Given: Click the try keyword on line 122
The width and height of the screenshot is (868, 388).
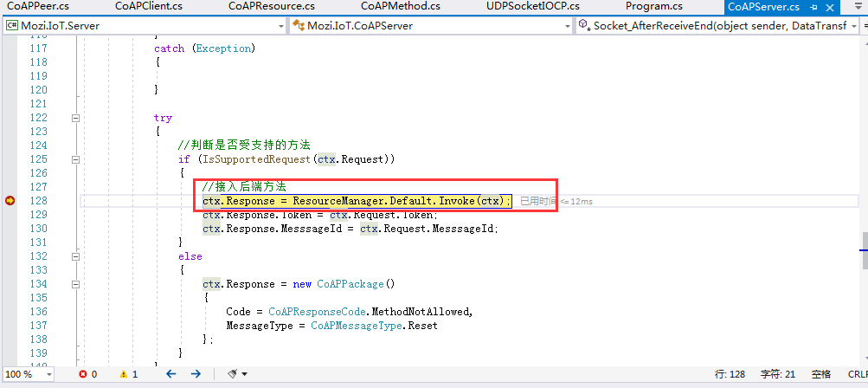Looking at the screenshot, I should click(164, 118).
